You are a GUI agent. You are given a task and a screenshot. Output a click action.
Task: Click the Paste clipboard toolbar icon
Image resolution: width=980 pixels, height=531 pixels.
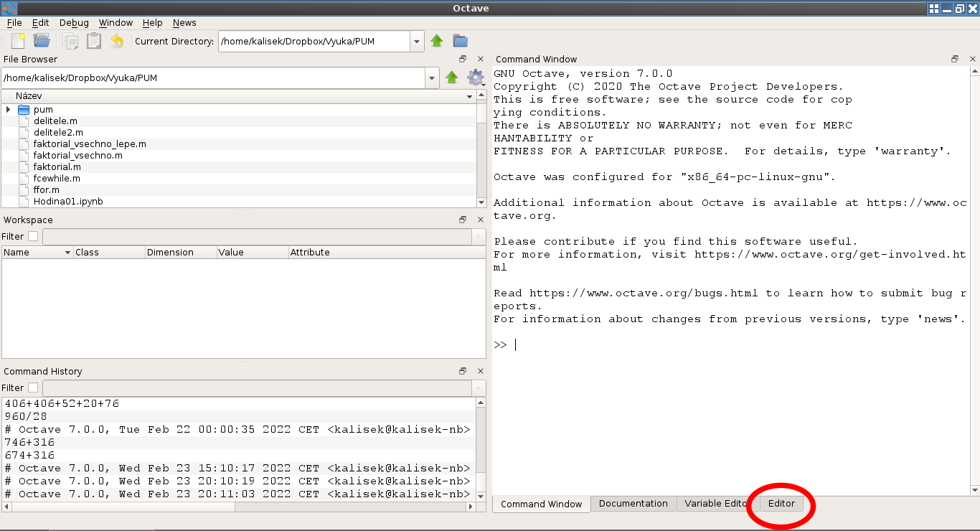[x=94, y=41]
